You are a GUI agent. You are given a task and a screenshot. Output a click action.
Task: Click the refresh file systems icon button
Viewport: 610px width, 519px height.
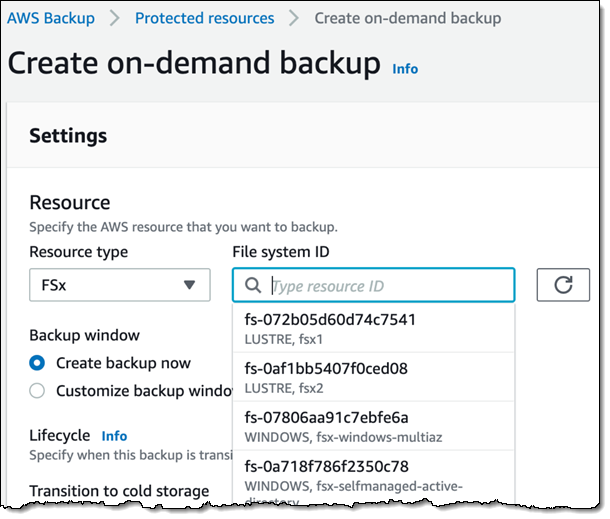(x=563, y=285)
